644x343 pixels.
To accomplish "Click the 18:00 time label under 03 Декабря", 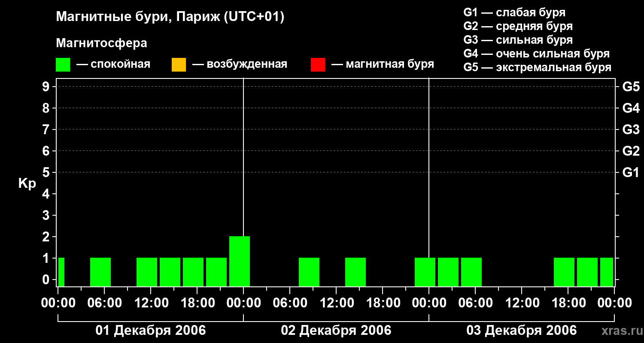I will pos(568,303).
